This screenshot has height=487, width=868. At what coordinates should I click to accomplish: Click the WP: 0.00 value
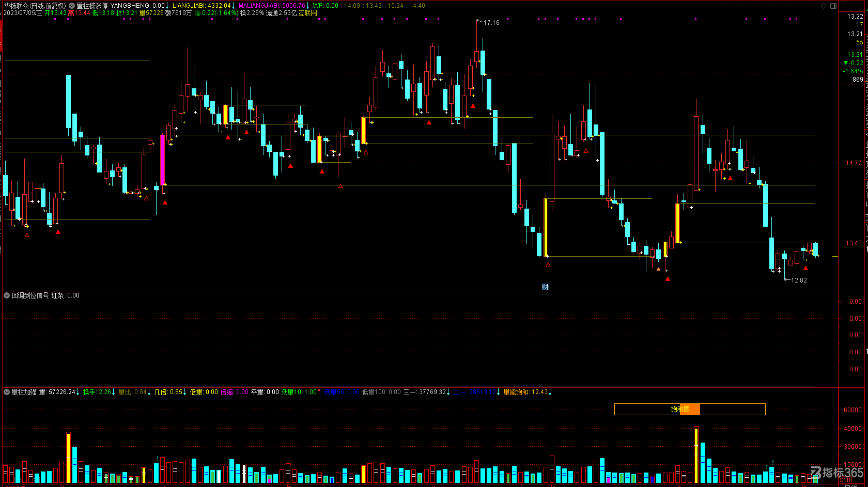point(326,6)
